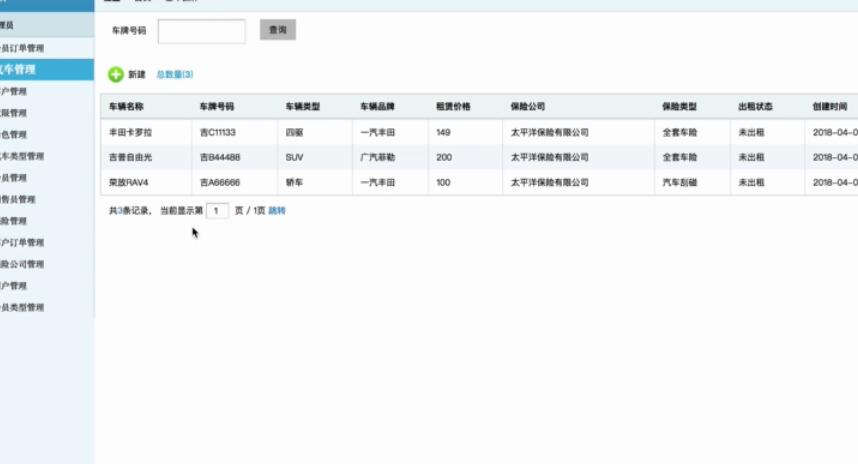Click the 车辆品牌 column header
858x464 pixels.
(x=378, y=107)
